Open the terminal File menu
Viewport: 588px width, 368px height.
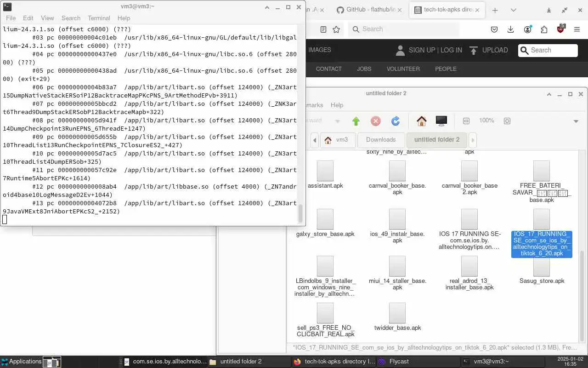click(11, 18)
